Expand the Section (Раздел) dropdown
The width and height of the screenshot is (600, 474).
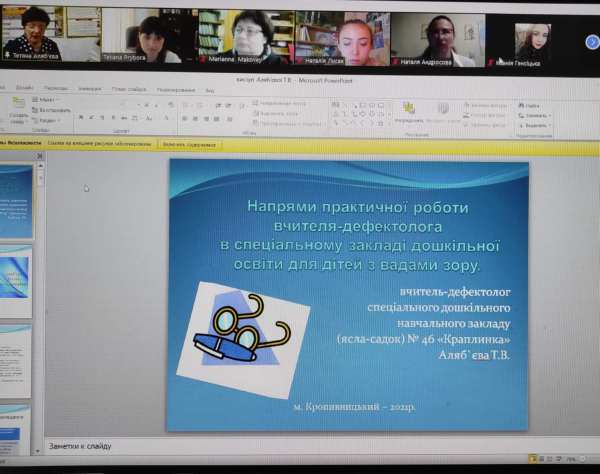tap(46, 121)
